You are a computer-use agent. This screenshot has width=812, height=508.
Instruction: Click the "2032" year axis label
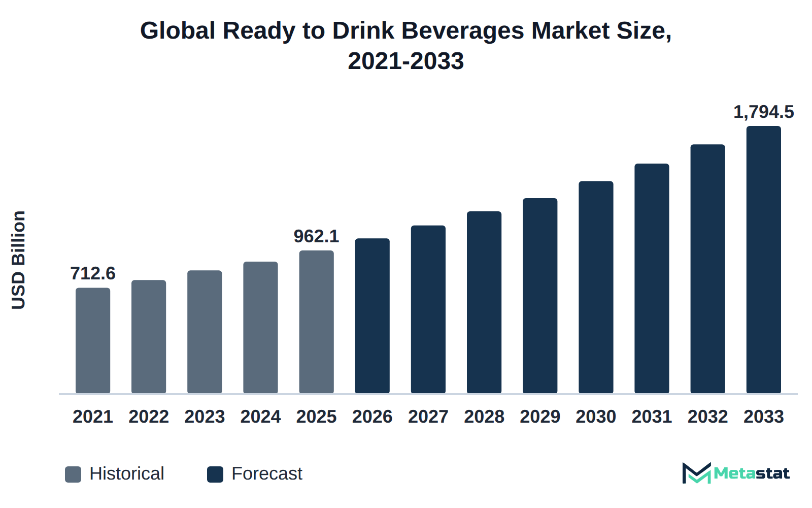coord(707,417)
